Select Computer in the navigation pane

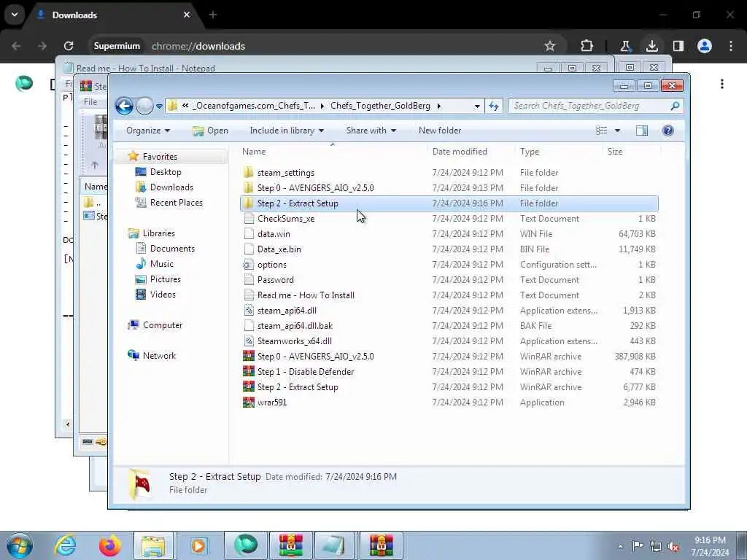point(163,324)
